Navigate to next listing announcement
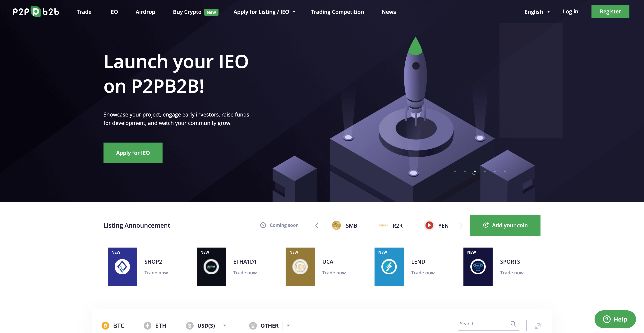The image size is (644, 333). [x=461, y=225]
